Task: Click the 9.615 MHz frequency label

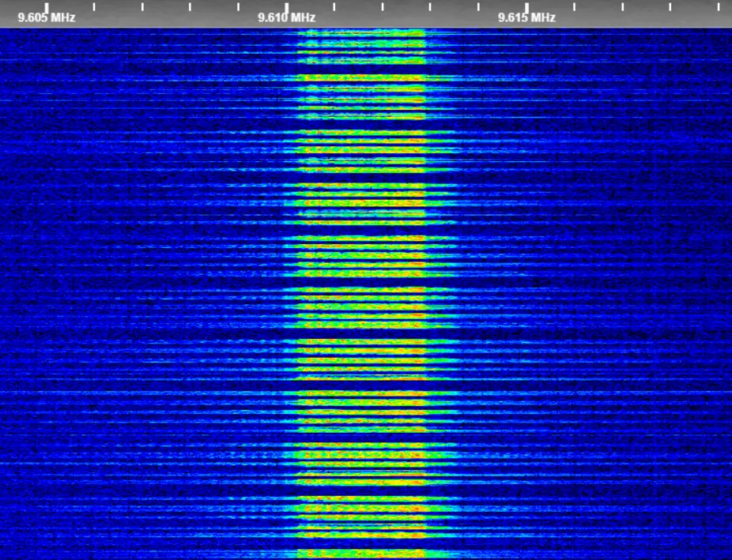Action: point(526,17)
